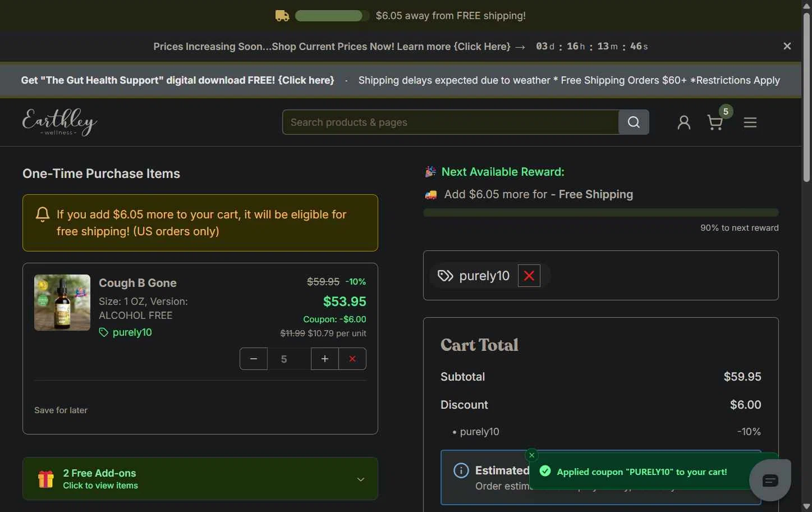Image resolution: width=812 pixels, height=512 pixels.
Task: Click the One-Time Purchase Items heading
Action: [x=101, y=173]
